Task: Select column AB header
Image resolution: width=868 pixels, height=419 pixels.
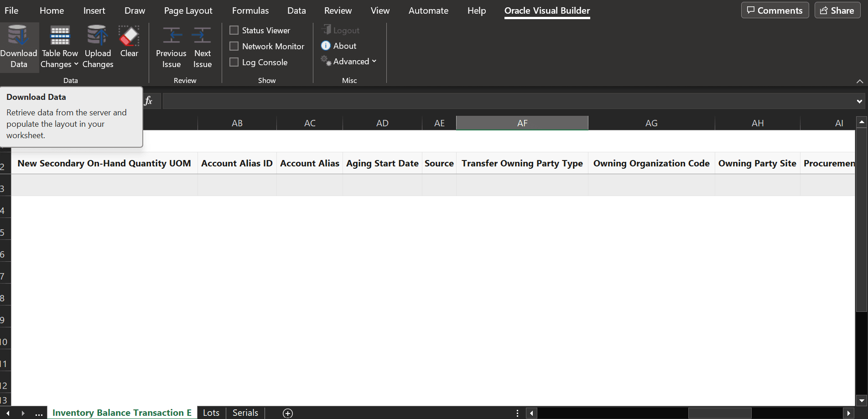Action: point(237,123)
